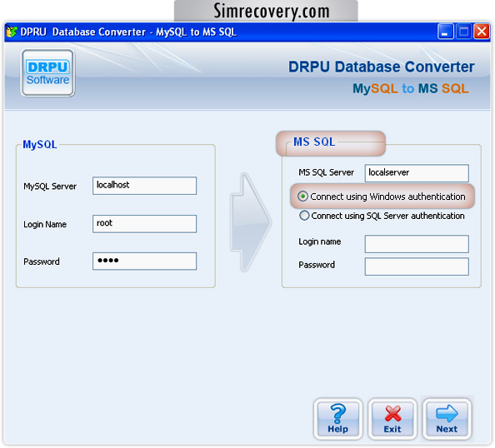Click the title bar application icon
Image resolution: width=495 pixels, height=448 pixels.
(12, 32)
